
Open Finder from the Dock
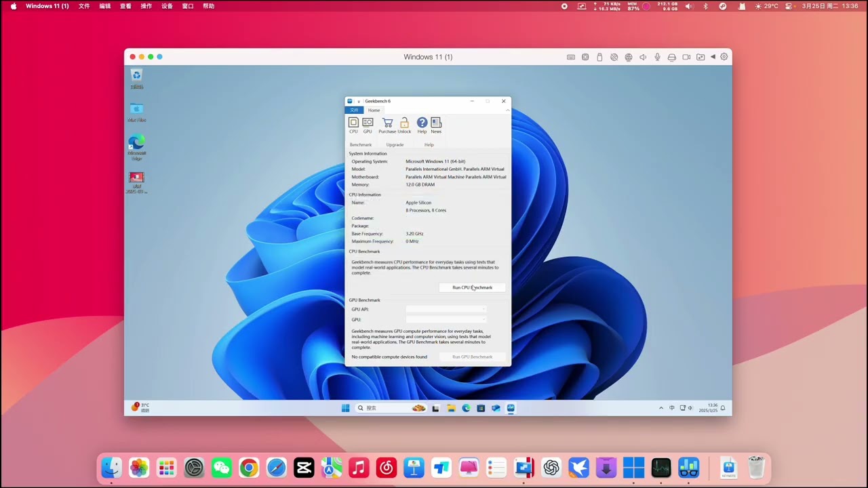pos(111,468)
